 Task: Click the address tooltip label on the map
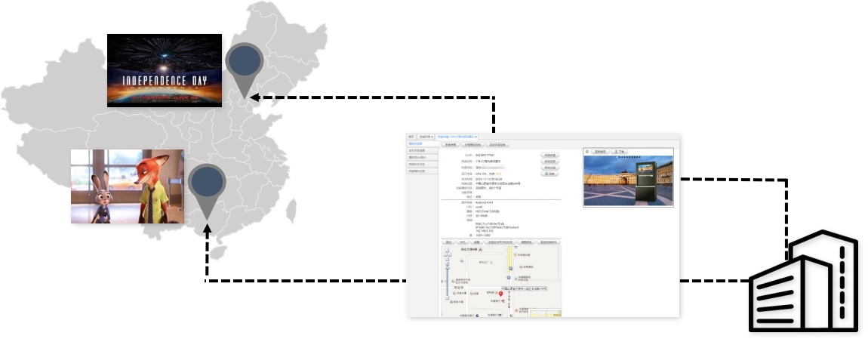[x=525, y=289]
